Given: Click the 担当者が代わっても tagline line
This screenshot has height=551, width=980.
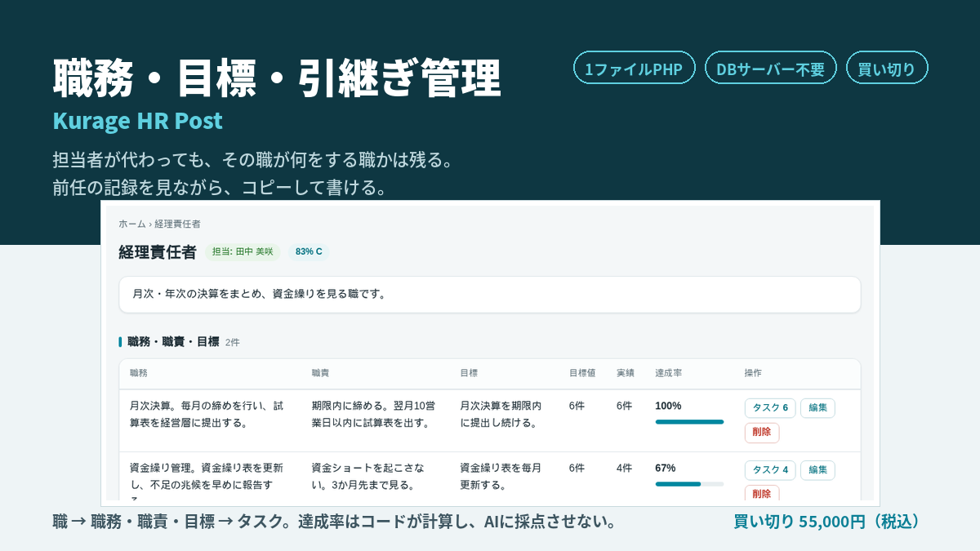Looking at the screenshot, I should (252, 160).
